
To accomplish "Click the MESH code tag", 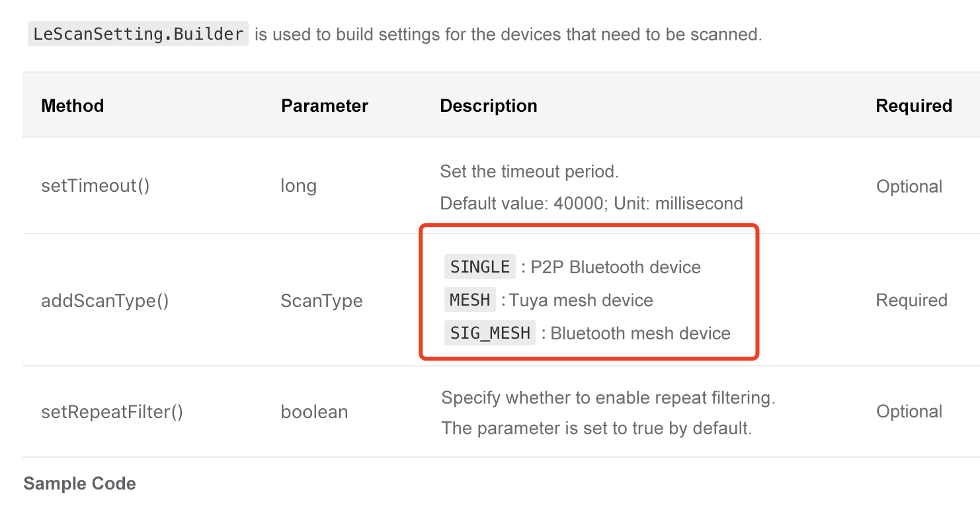I will point(470,300).
